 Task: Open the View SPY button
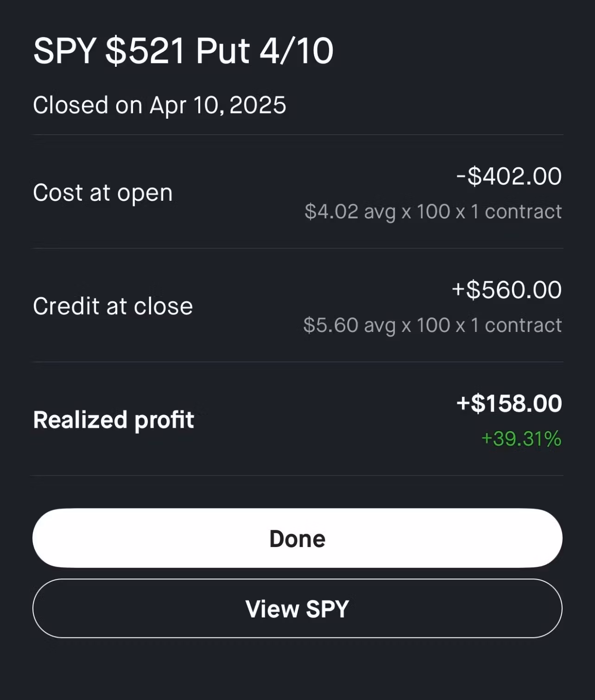(297, 609)
